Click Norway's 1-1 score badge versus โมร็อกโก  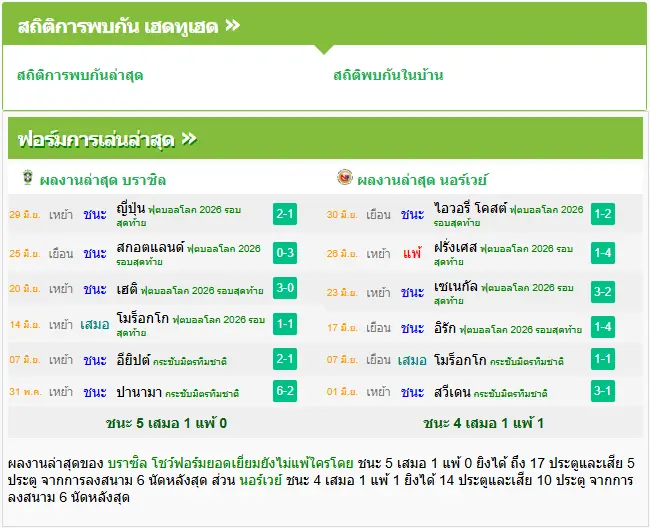click(x=603, y=359)
